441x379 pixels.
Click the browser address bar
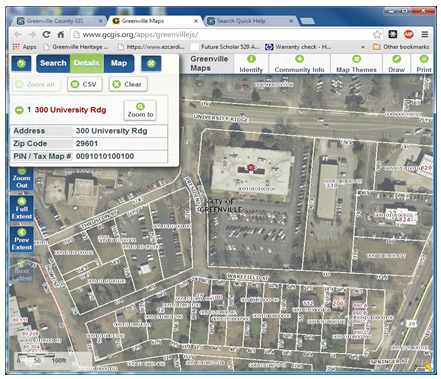pos(222,34)
